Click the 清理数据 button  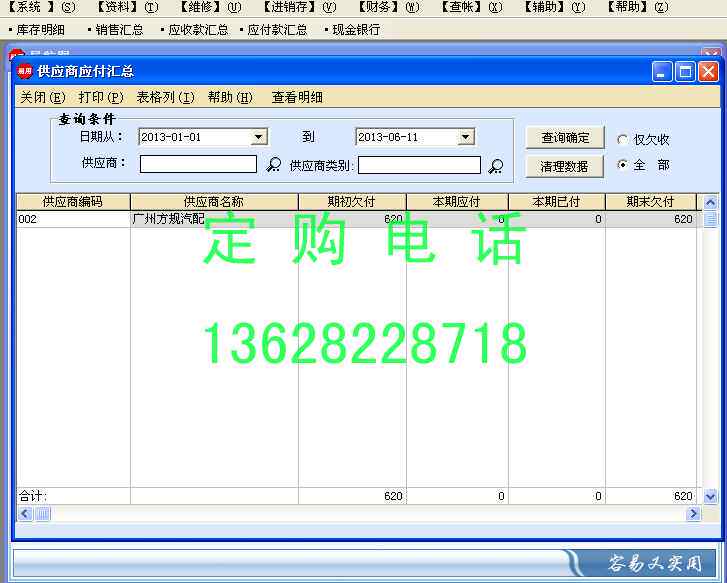point(564,167)
